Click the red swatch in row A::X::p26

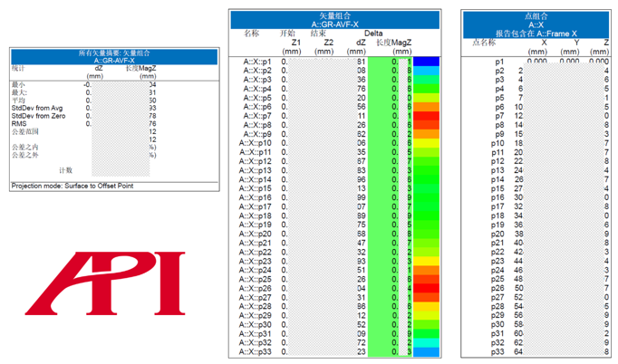(426, 288)
